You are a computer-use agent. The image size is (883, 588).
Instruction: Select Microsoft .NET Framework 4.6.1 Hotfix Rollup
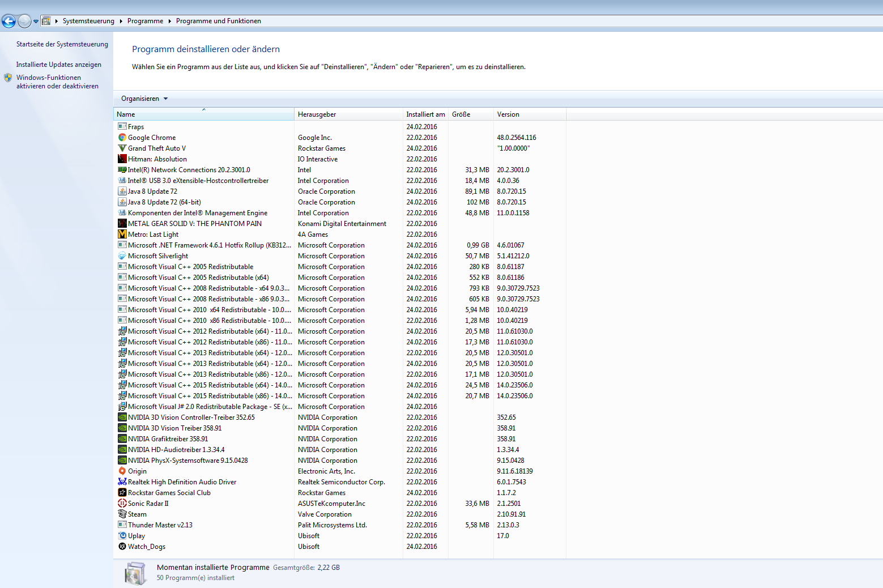click(340, 245)
